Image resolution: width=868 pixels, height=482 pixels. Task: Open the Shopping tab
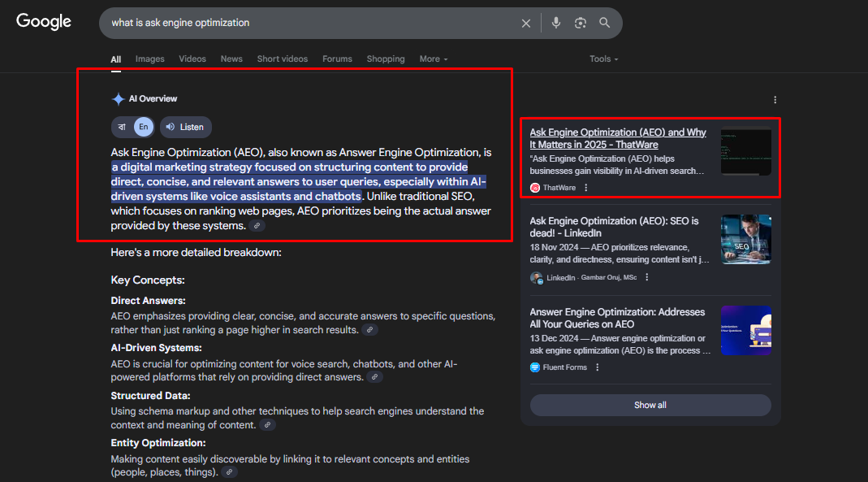(386, 59)
